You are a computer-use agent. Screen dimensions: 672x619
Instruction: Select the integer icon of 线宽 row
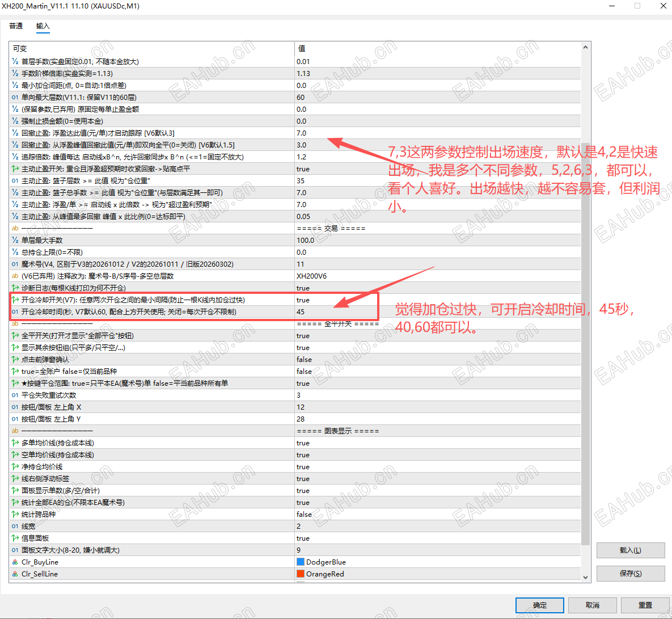click(x=15, y=527)
